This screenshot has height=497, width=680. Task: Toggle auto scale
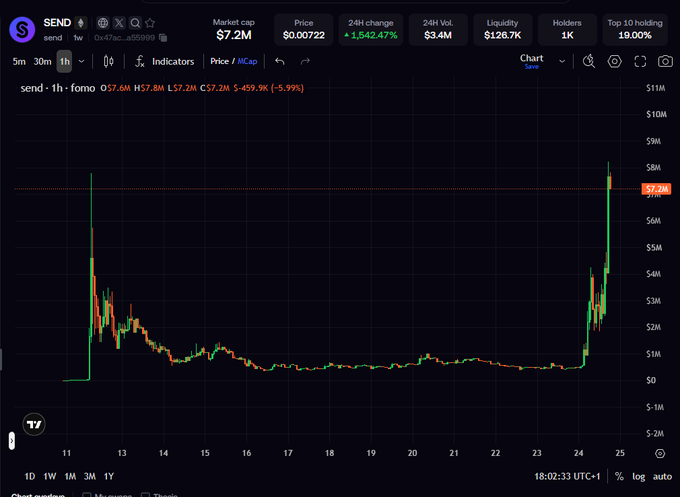tap(662, 476)
